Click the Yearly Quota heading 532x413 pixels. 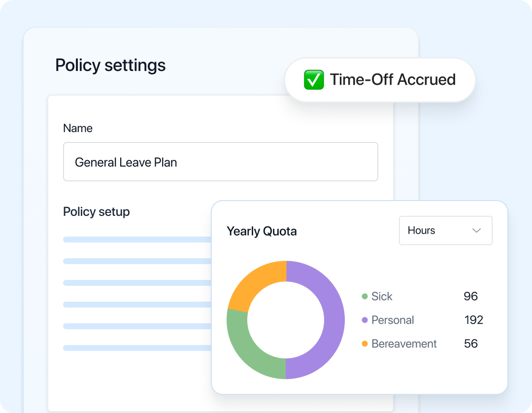tap(262, 232)
